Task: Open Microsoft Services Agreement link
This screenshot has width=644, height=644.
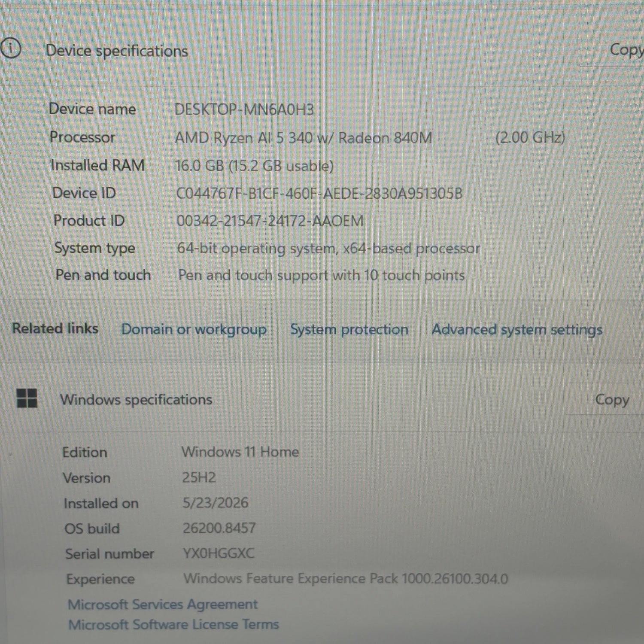Action: pyautogui.click(x=163, y=604)
